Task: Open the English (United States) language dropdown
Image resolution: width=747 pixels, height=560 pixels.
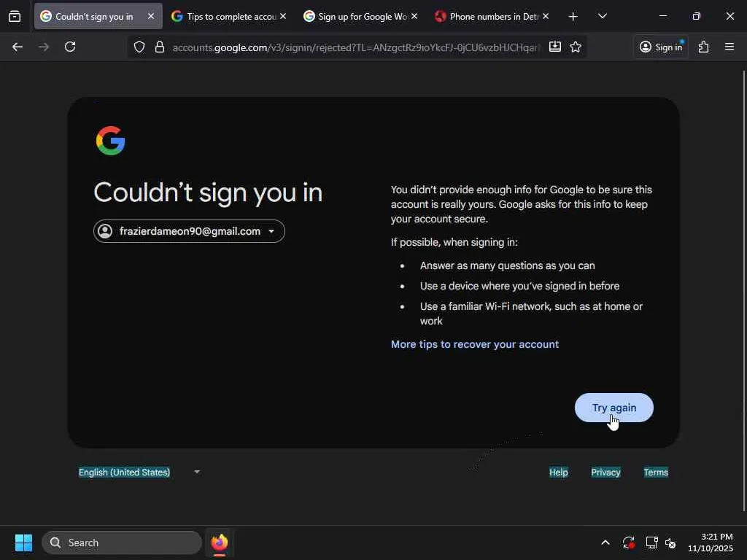Action: [x=139, y=472]
